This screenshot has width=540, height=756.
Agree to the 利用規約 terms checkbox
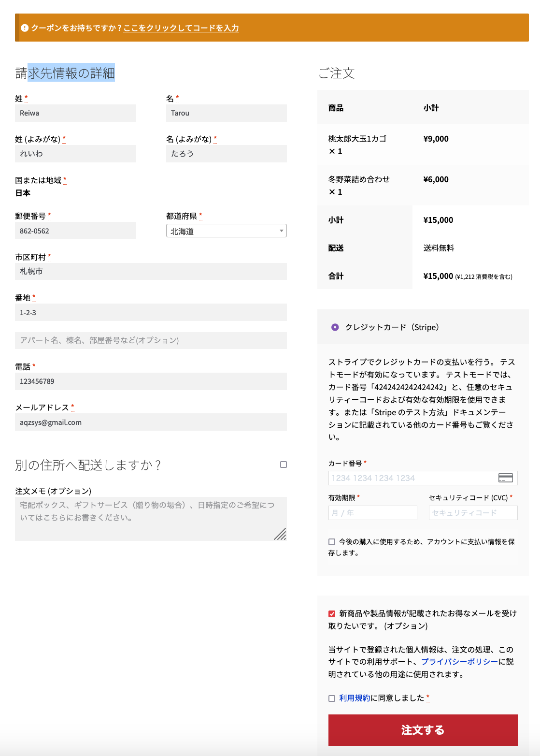click(332, 698)
